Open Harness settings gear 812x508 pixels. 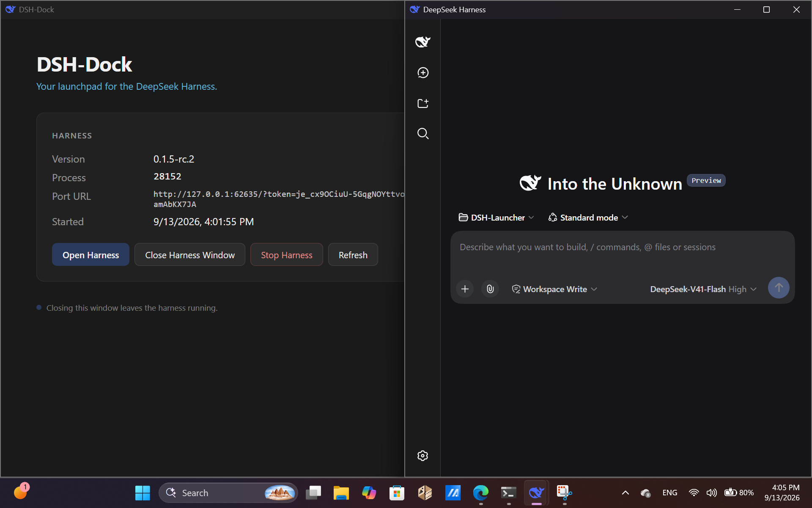click(422, 456)
